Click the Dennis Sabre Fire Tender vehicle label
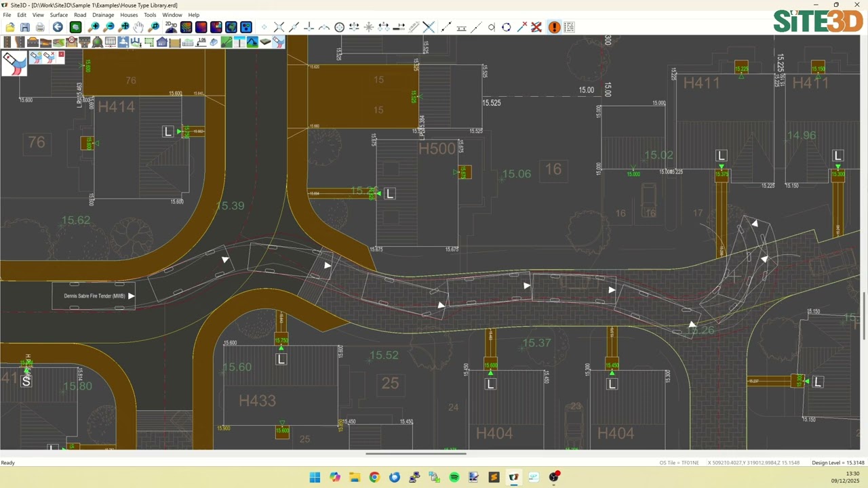 coord(94,296)
